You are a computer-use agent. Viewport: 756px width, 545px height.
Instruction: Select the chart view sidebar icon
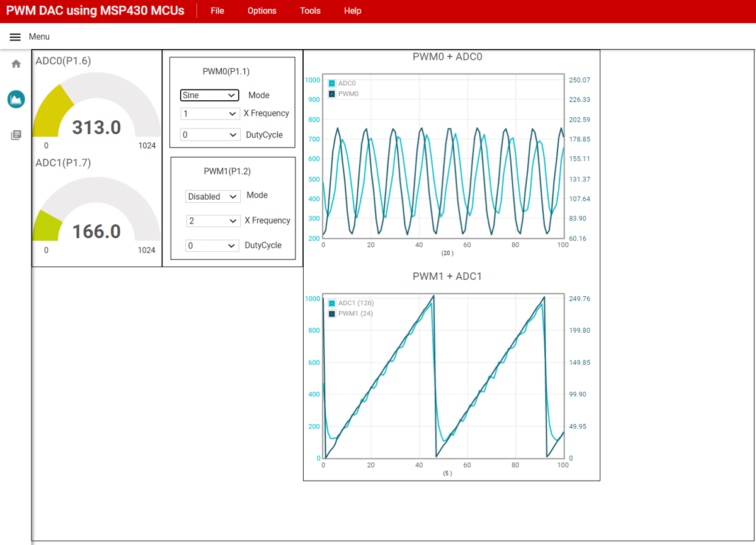tap(16, 99)
